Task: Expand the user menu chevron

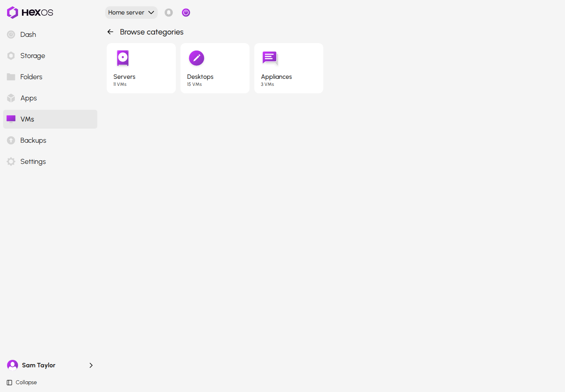Action: [91, 365]
